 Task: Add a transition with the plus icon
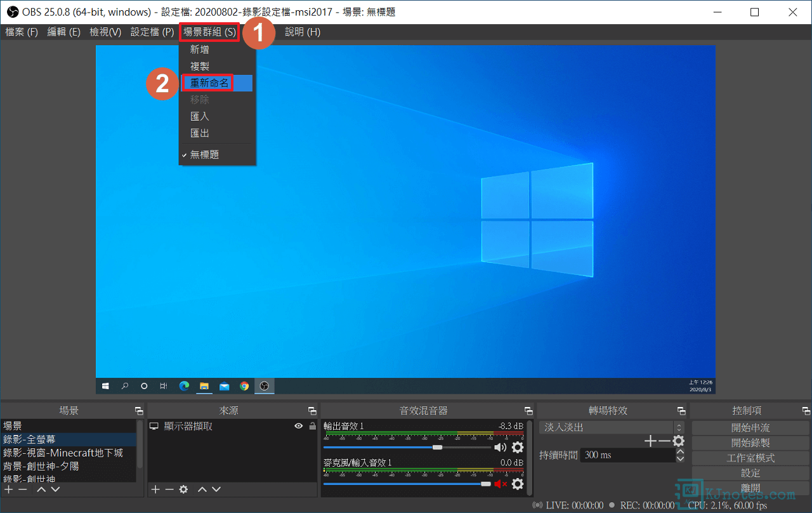pyautogui.click(x=650, y=441)
